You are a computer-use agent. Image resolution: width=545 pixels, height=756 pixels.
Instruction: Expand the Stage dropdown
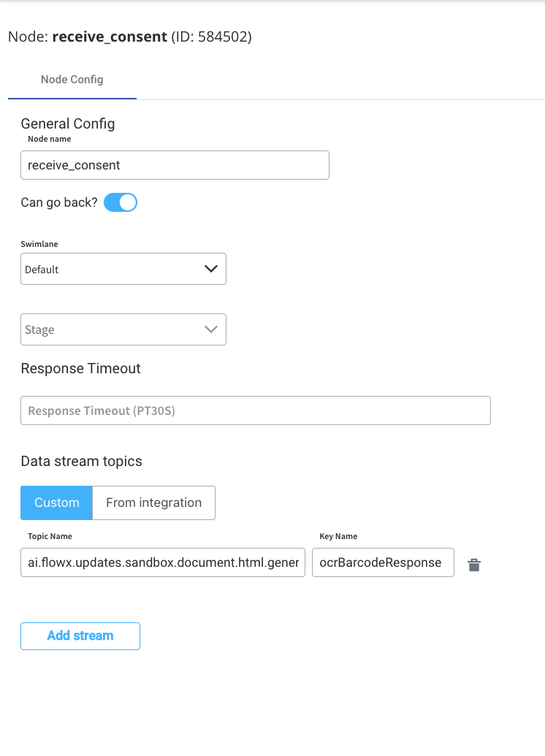[x=123, y=329]
